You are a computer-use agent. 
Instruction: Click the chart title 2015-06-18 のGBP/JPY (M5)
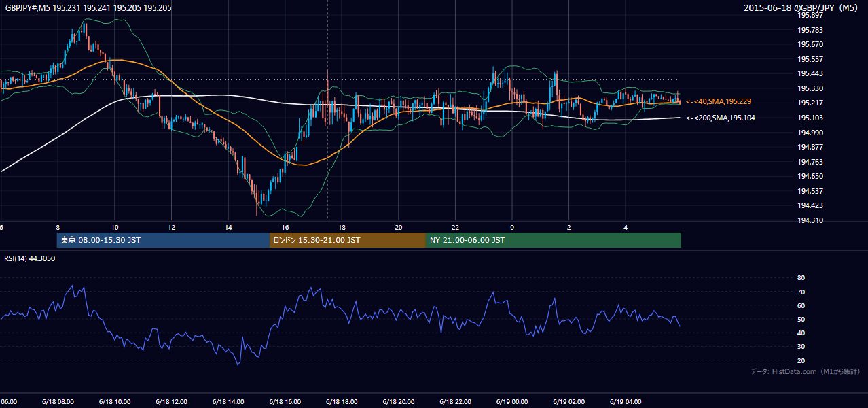(x=802, y=7)
